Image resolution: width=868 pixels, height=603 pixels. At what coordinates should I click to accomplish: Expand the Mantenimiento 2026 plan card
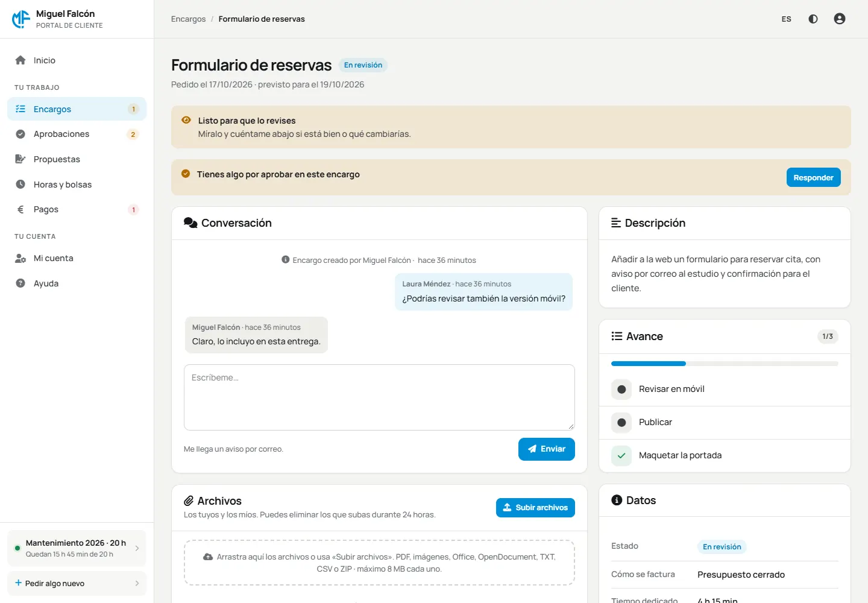click(77, 548)
